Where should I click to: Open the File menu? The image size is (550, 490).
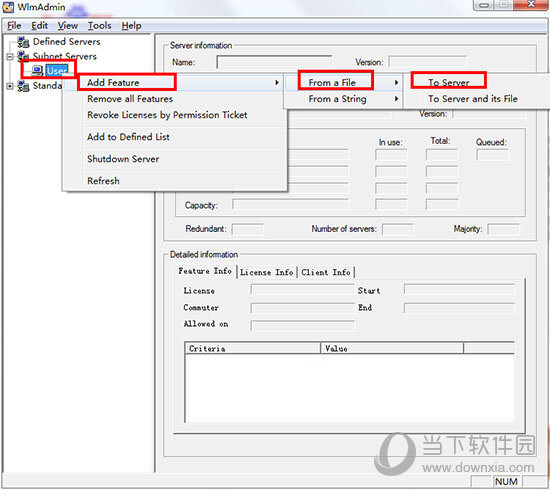[x=14, y=26]
